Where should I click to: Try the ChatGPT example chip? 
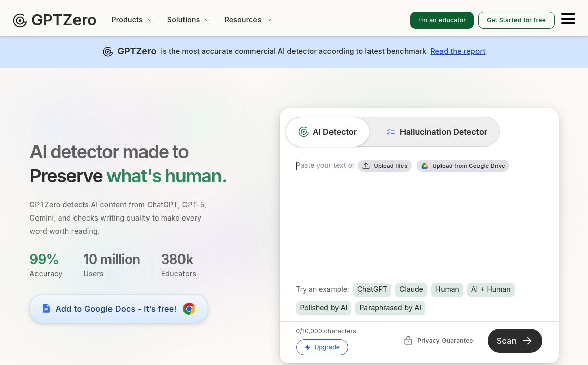pos(372,289)
